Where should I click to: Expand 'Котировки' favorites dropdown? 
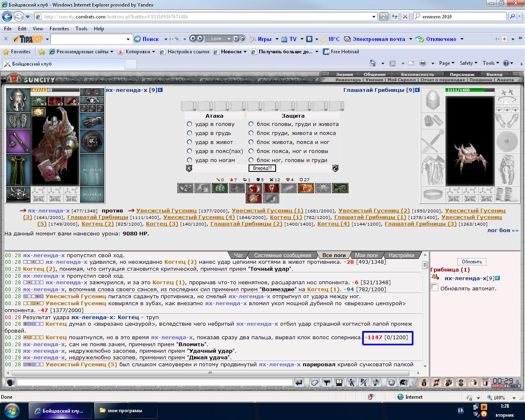pos(136,52)
